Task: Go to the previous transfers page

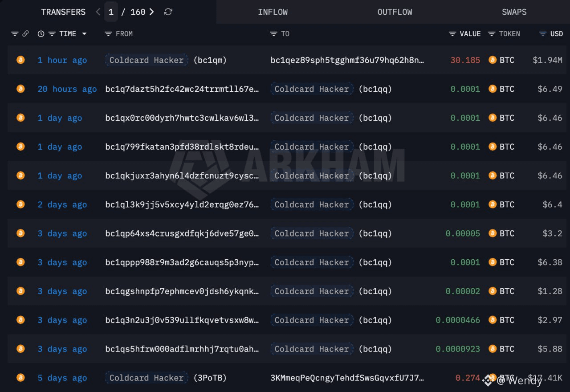Action: [x=98, y=12]
